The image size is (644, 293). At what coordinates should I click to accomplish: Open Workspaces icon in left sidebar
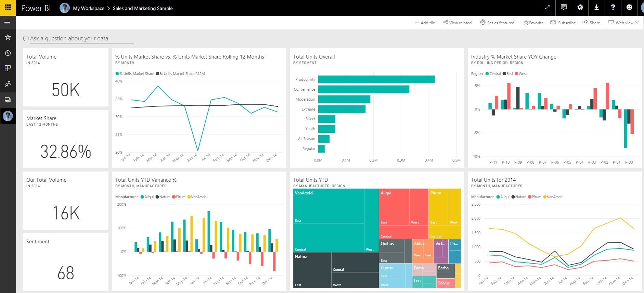point(8,100)
